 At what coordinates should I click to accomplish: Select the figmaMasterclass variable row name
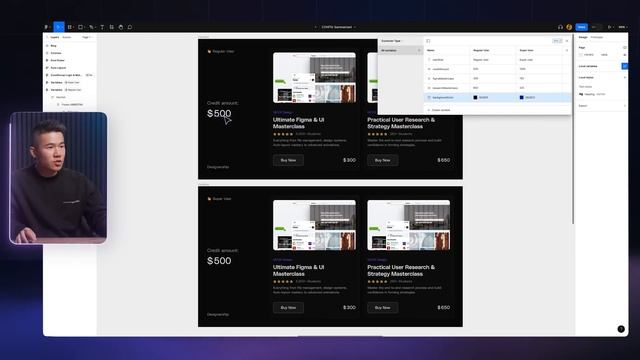443,78
